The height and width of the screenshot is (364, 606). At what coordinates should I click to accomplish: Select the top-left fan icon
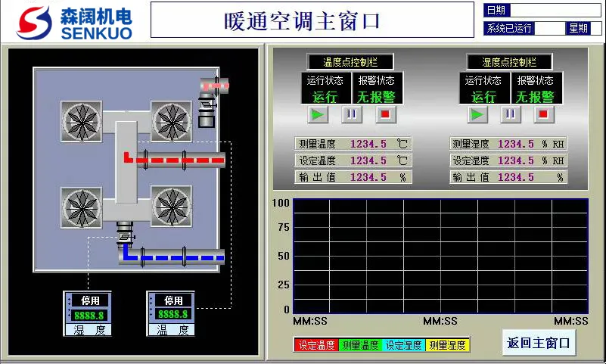coord(81,121)
